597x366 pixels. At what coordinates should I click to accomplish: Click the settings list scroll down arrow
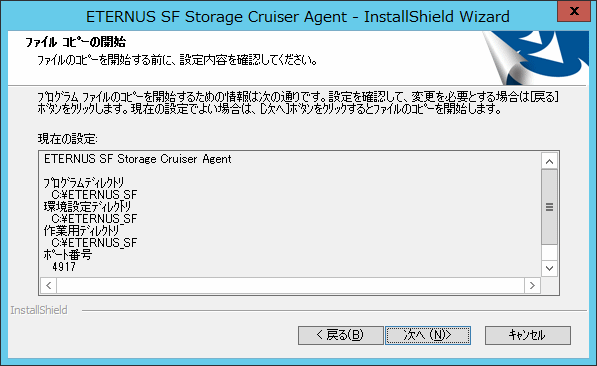(549, 268)
